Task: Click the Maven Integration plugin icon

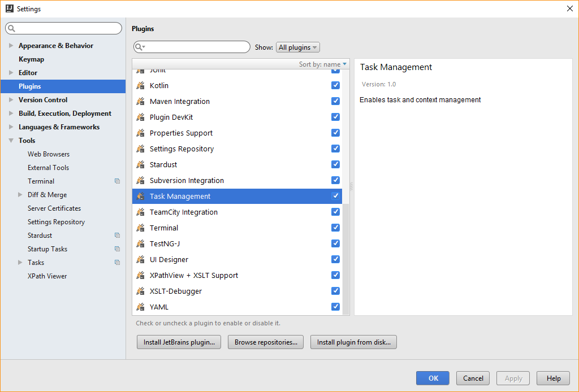Action: (140, 102)
